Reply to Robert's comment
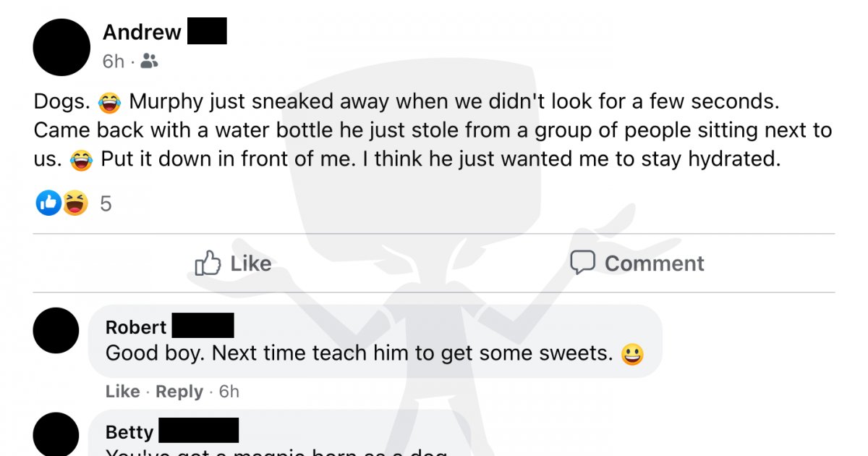 pyautogui.click(x=179, y=392)
